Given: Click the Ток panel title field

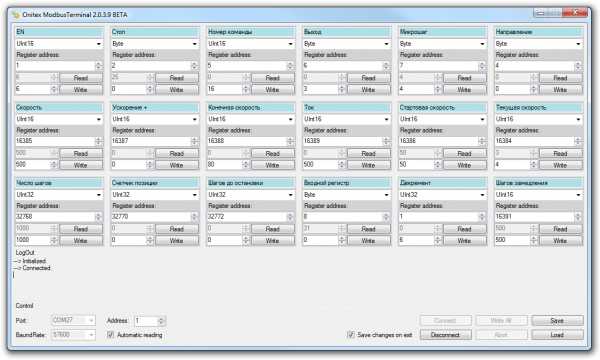Looking at the screenshot, I should tap(347, 108).
